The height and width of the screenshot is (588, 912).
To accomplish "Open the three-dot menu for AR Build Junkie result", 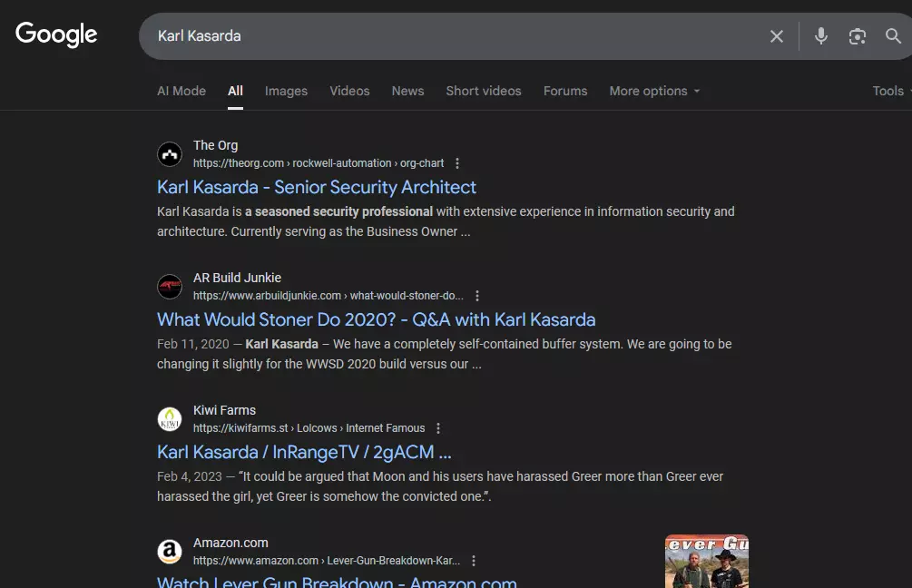I will tap(477, 296).
